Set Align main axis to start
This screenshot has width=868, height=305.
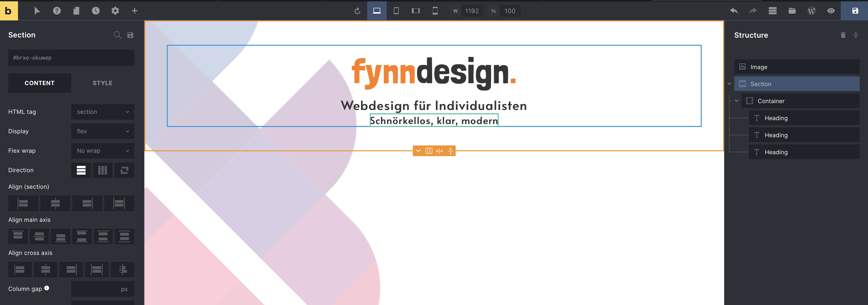pos(18,236)
